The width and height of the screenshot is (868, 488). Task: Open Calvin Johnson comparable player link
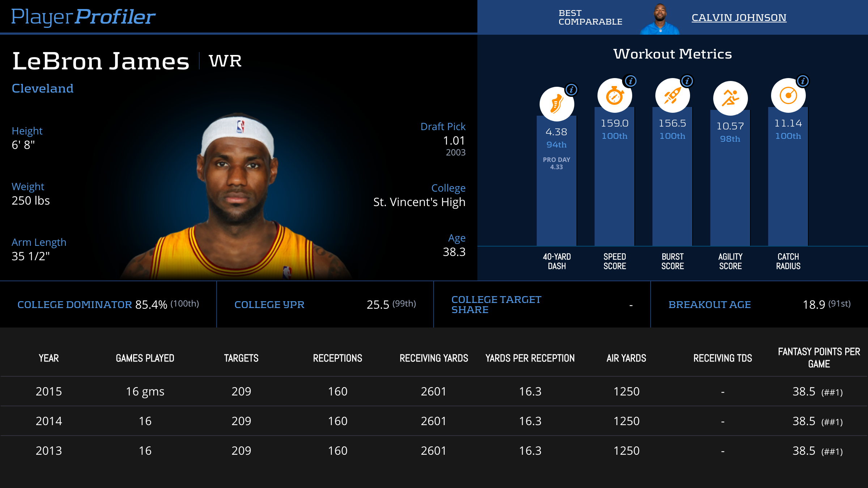point(739,17)
